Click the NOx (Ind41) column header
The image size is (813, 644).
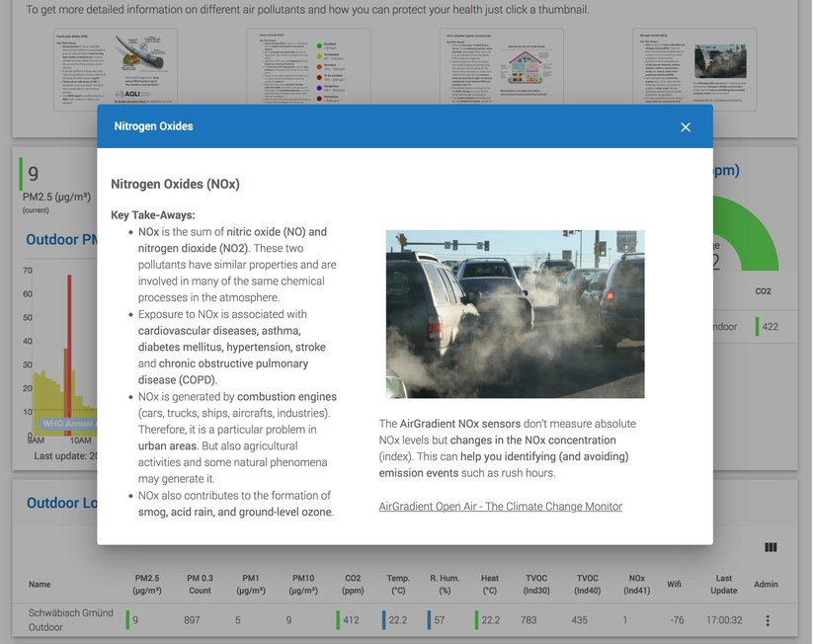point(637,585)
